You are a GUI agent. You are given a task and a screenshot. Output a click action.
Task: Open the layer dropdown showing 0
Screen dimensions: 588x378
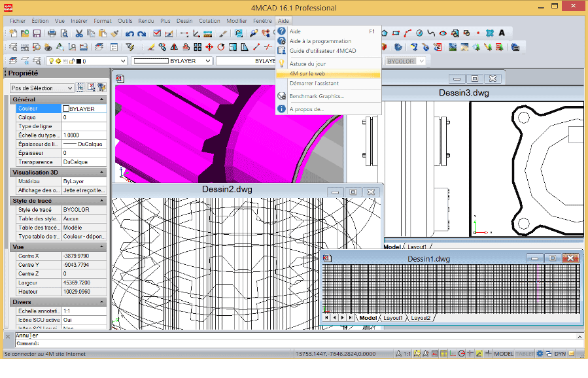tap(86, 61)
